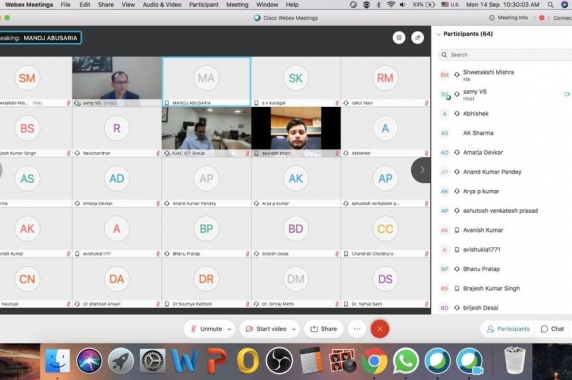Click the macOS Spotlight search icon

pos(550,5)
